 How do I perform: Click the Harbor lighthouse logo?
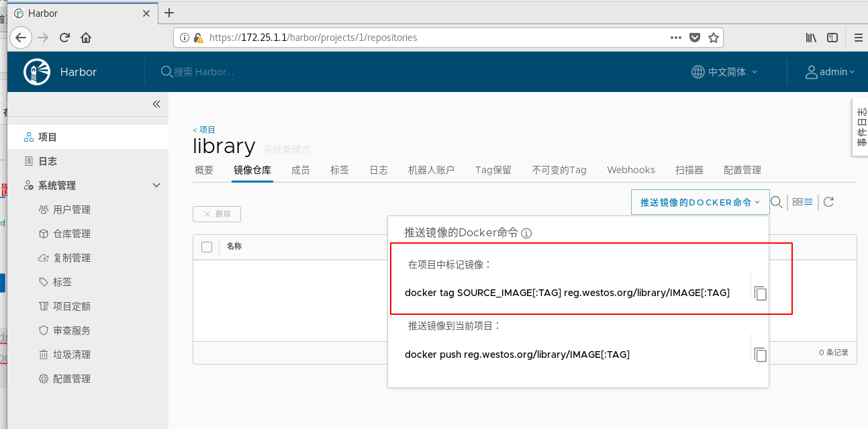coord(38,72)
